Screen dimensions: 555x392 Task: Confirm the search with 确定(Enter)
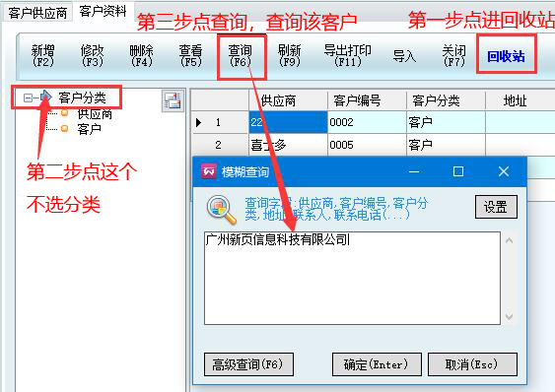[377, 364]
